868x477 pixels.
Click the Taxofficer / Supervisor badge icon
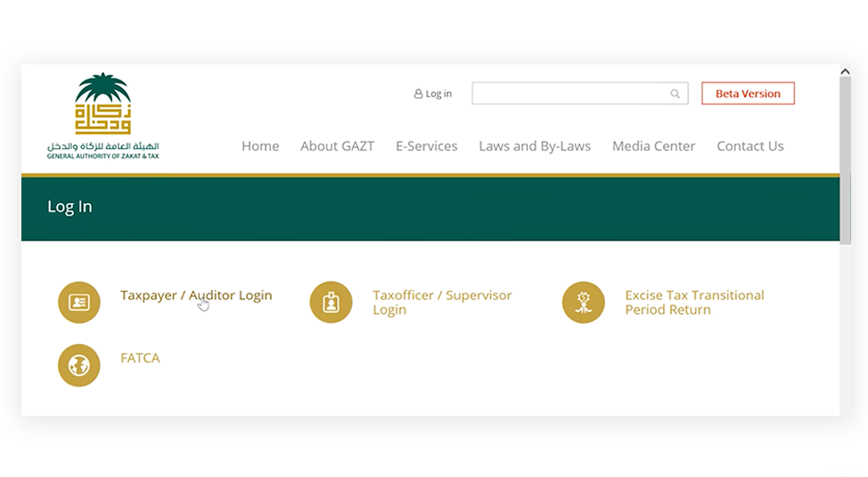click(x=332, y=302)
